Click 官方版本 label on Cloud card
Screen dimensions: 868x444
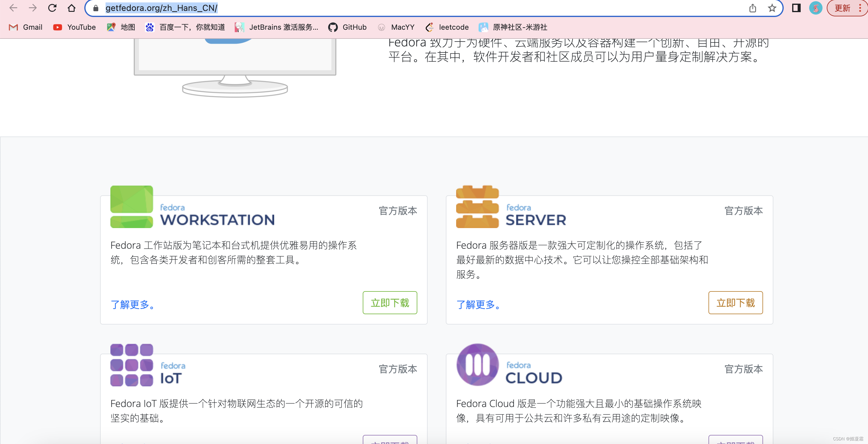click(744, 369)
